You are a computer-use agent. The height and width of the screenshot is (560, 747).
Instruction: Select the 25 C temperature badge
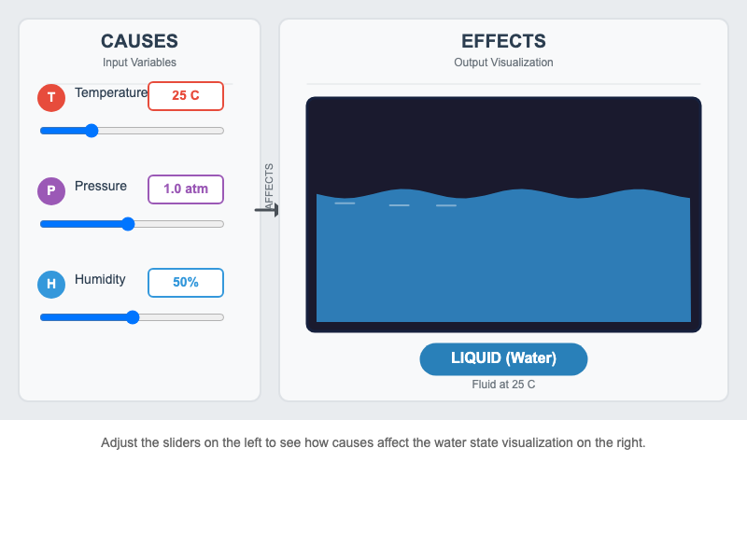click(x=185, y=96)
